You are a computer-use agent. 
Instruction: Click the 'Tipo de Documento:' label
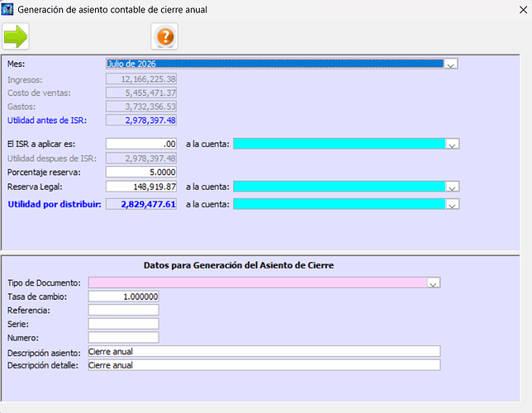pos(44,283)
